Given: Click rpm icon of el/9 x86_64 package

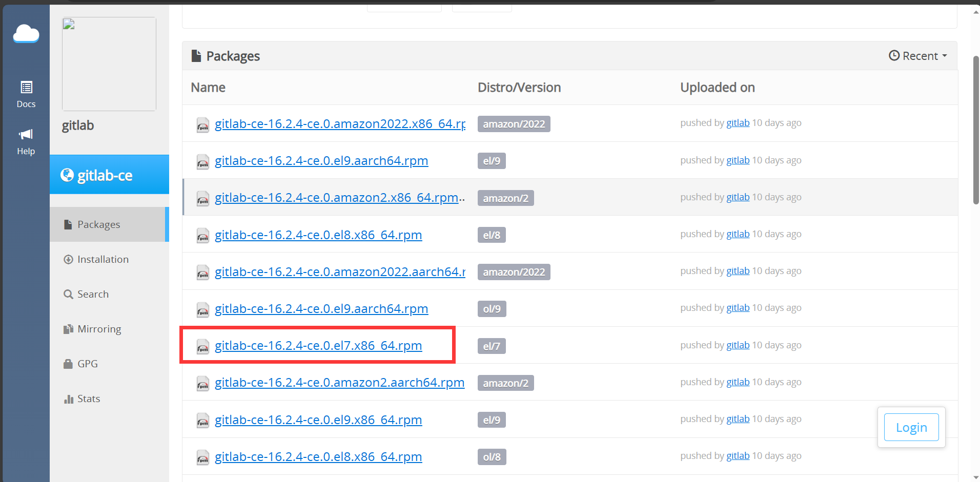Looking at the screenshot, I should [203, 421].
